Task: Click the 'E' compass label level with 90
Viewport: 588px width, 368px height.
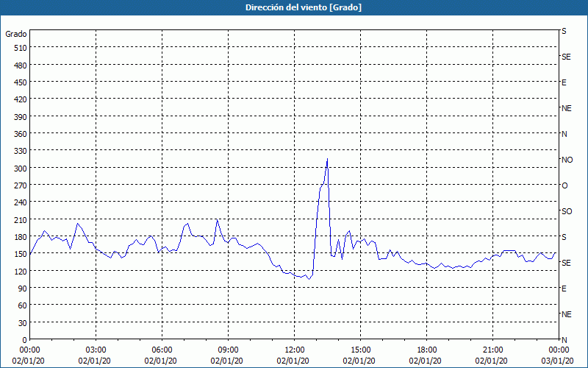Action: point(564,289)
